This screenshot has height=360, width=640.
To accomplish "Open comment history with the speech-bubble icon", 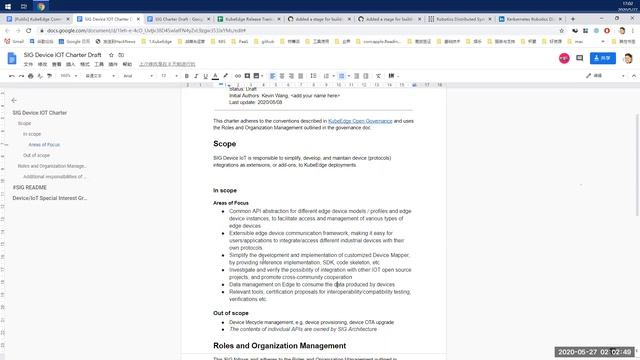I will click(x=579, y=58).
